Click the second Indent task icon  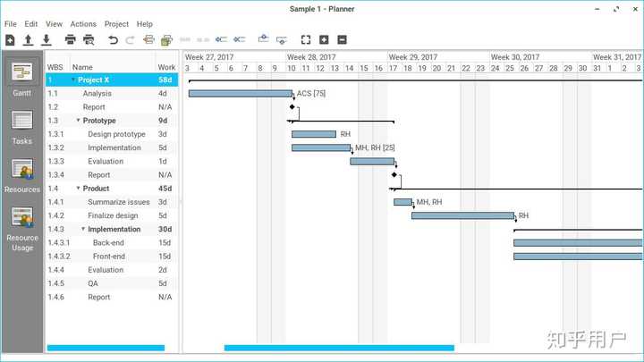[x=240, y=40]
